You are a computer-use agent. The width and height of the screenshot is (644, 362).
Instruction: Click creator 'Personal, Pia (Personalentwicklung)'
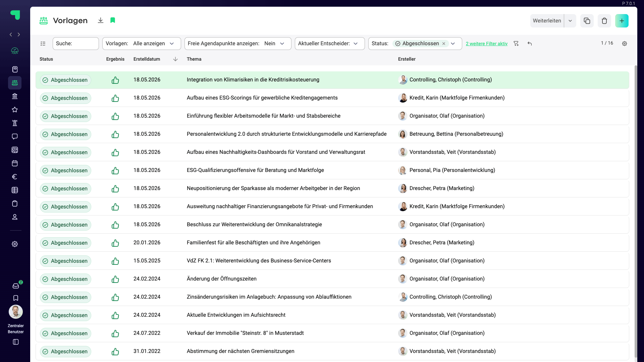point(452,170)
